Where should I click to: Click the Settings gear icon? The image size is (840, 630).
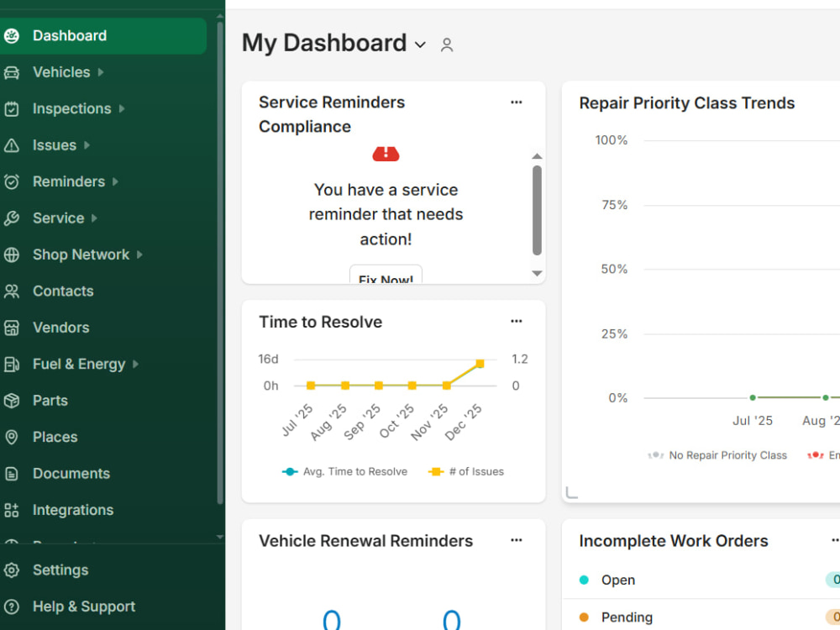pos(11,570)
